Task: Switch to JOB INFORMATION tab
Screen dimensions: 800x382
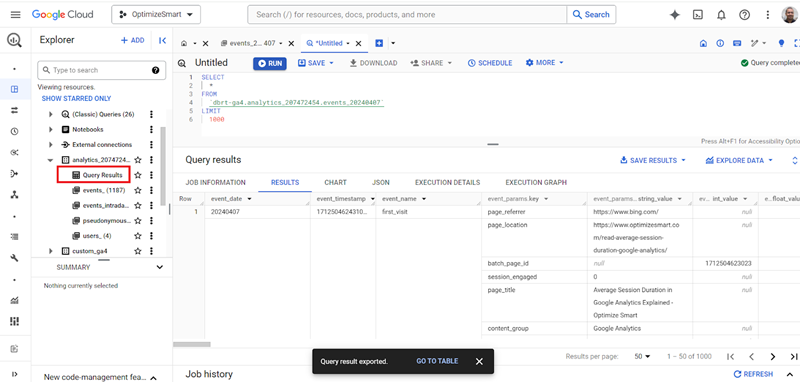Action: [215, 183]
